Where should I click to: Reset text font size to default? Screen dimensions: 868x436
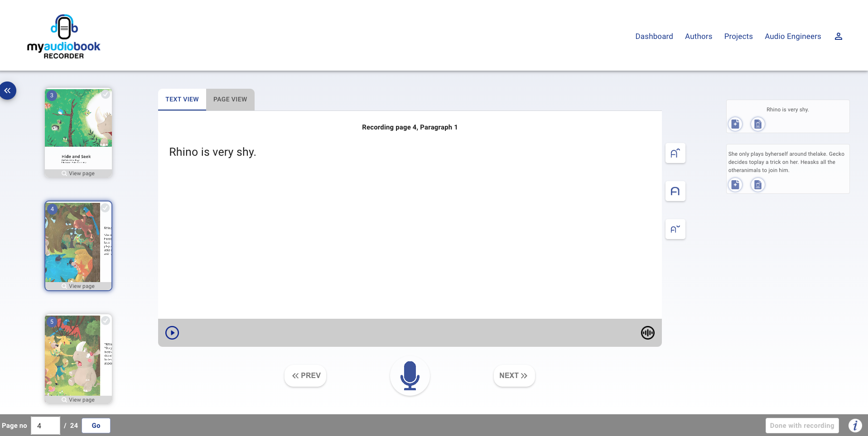point(675,191)
